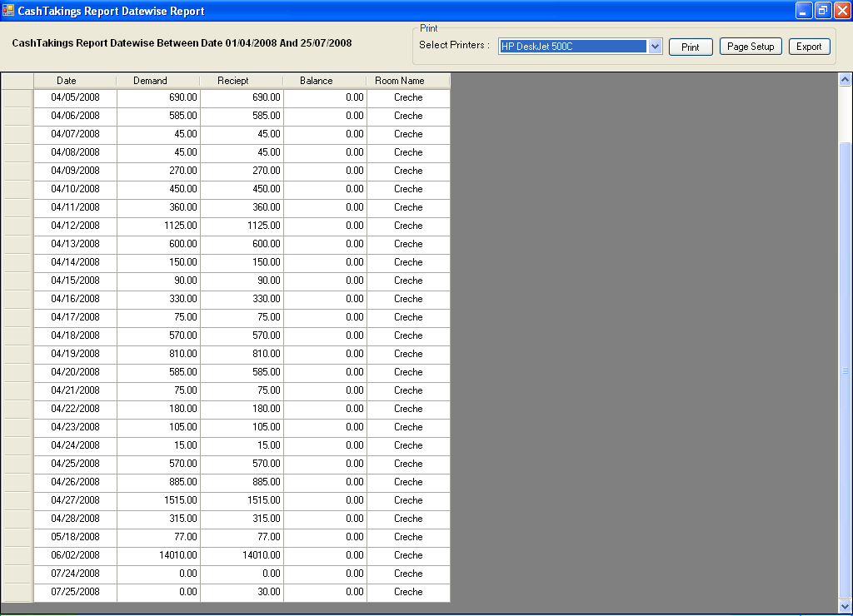Select date cell 04/08/2008
Screen dimensions: 853x616
pyautogui.click(x=75, y=153)
